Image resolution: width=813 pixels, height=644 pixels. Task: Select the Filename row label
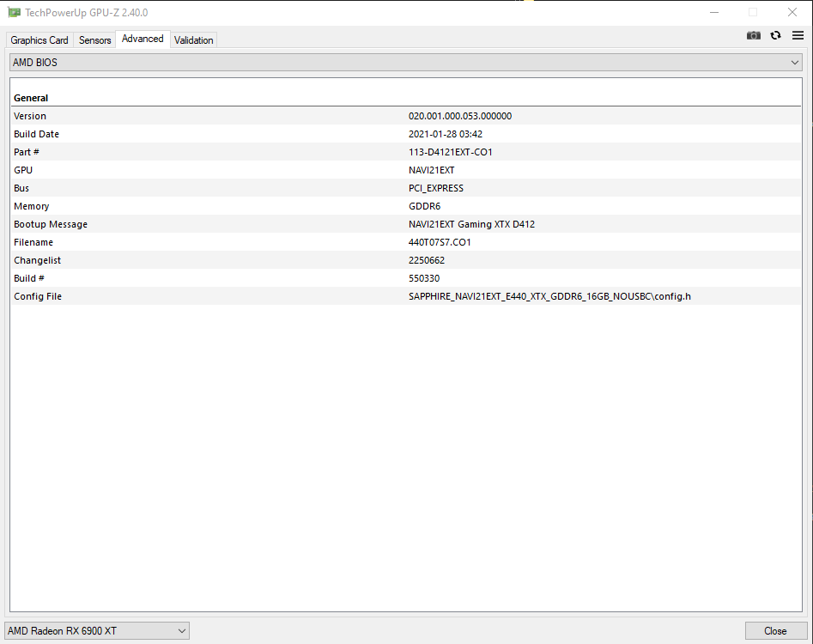(x=33, y=242)
